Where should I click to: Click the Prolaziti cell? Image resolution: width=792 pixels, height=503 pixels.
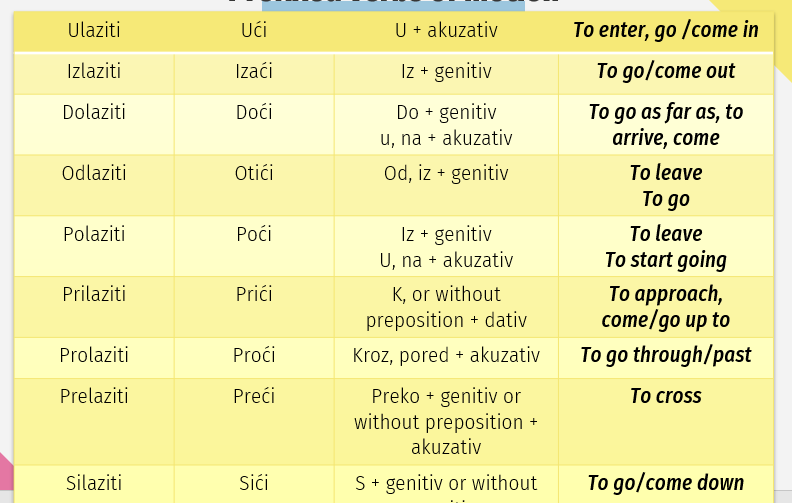click(94, 358)
